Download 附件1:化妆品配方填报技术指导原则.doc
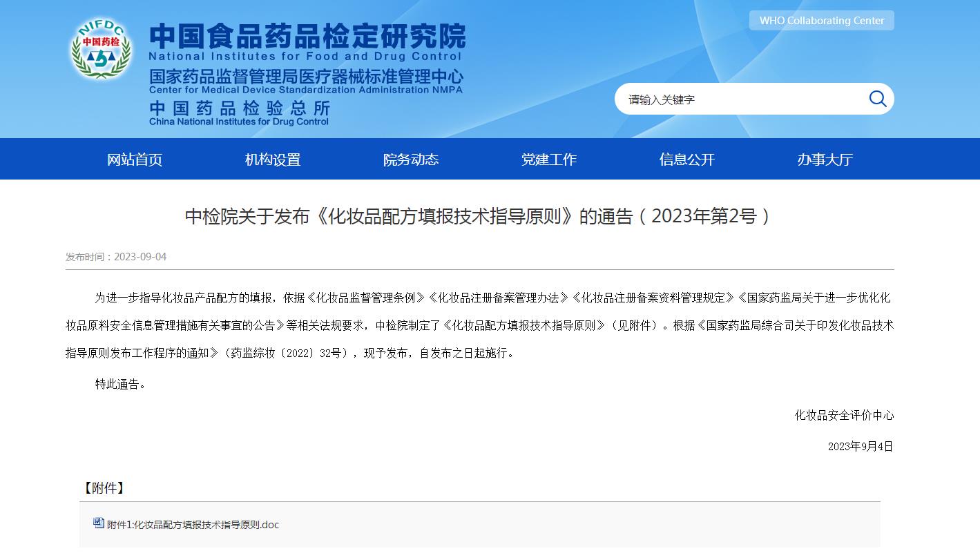The width and height of the screenshot is (980, 560). pos(193,524)
